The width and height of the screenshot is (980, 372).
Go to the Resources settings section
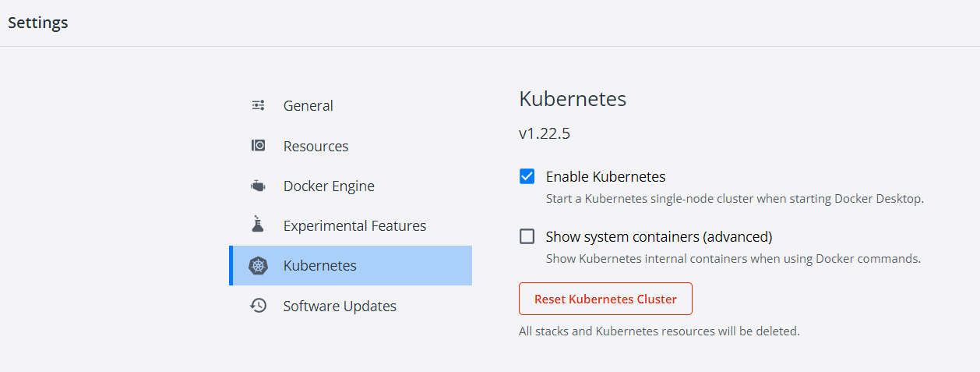click(351, 146)
